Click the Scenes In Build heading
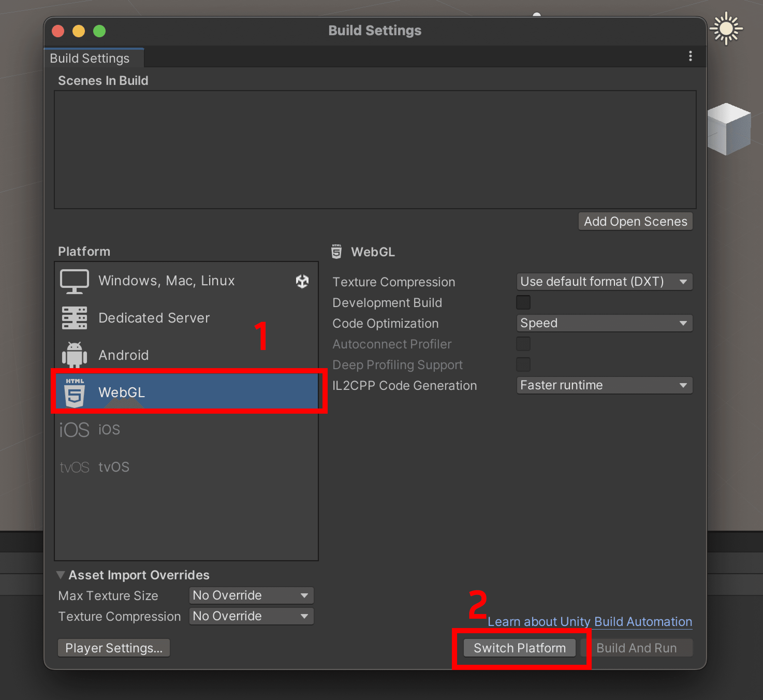Image resolution: width=763 pixels, height=700 pixels. 103,81
